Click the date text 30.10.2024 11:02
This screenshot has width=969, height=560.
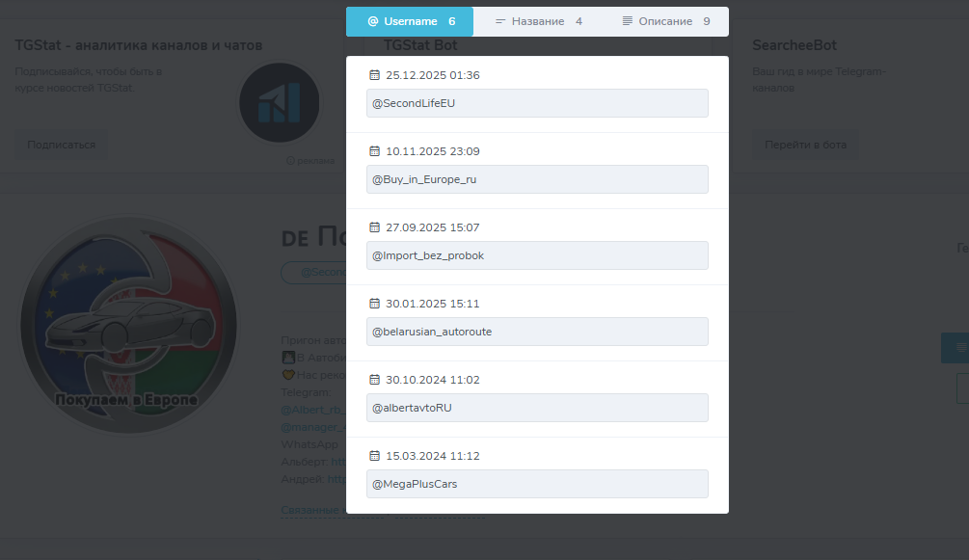tap(433, 380)
